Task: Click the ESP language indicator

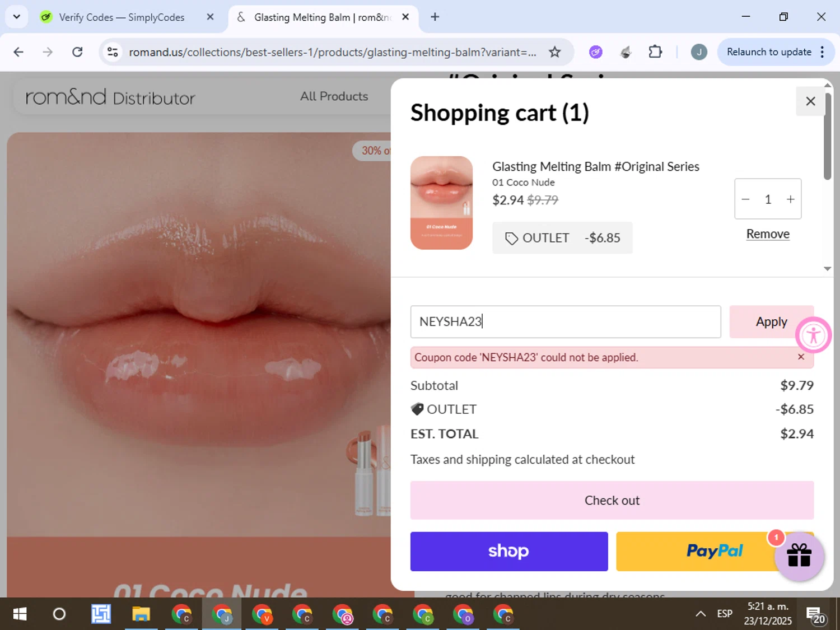Action: click(725, 614)
